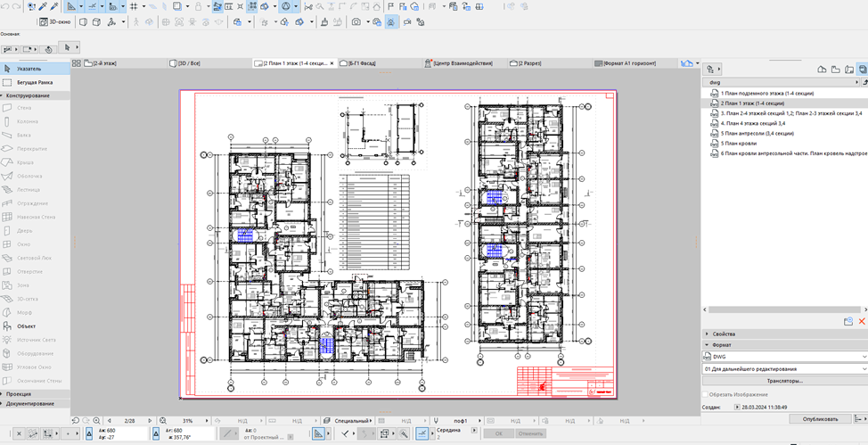Select the 3D-сетка mesh tool
The height and width of the screenshot is (445, 868).
click(35, 299)
